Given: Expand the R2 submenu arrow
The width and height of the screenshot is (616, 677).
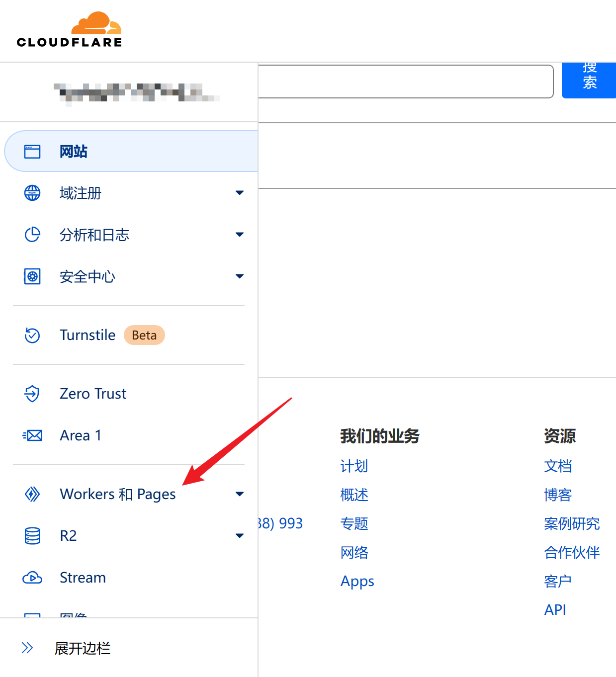Looking at the screenshot, I should pos(240,536).
